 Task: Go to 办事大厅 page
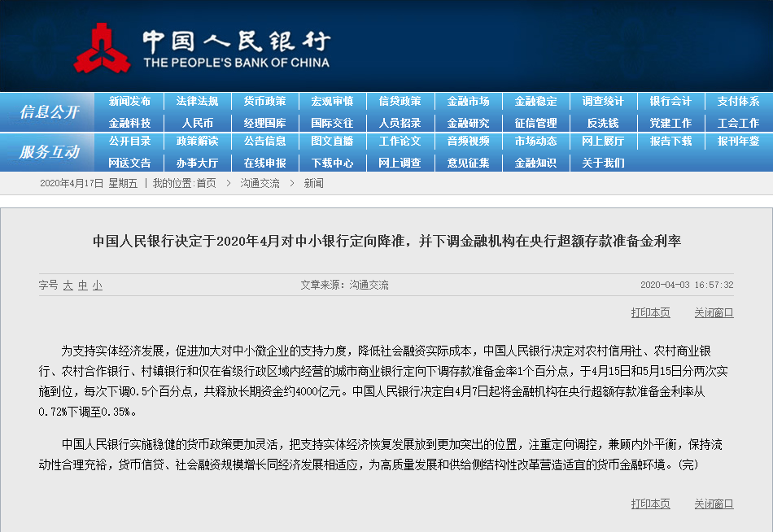pyautogui.click(x=197, y=163)
